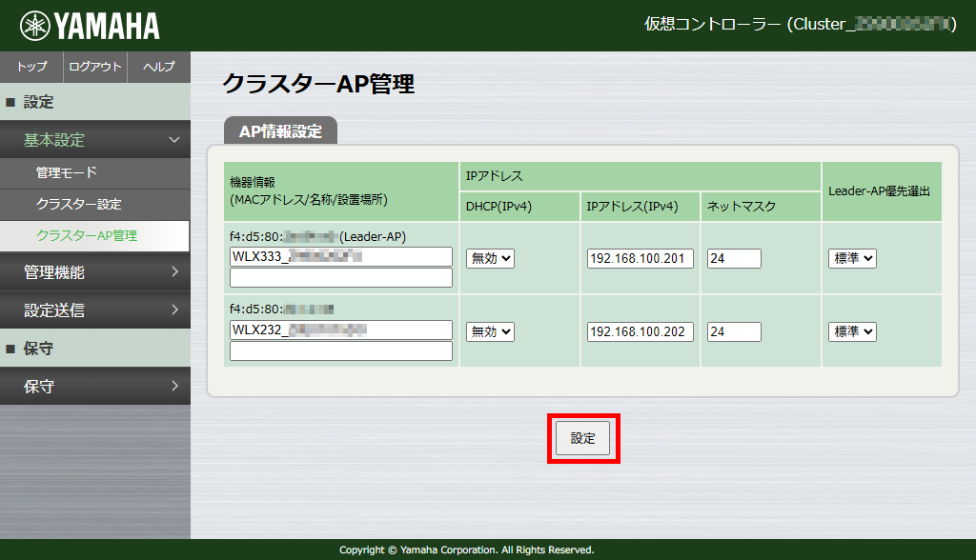Click the 仮想コントローラー cluster title
The image size is (976, 560).
[800, 24]
